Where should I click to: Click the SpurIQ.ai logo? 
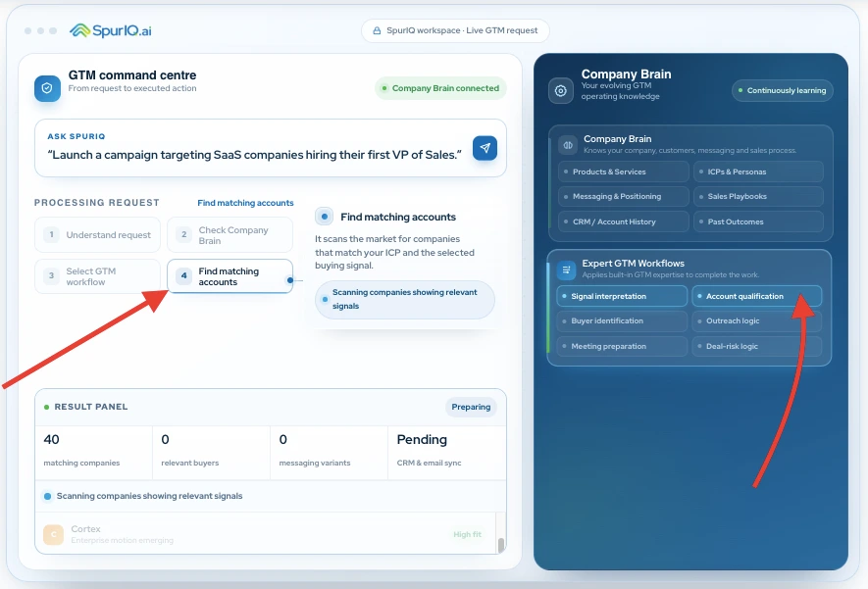(110, 30)
